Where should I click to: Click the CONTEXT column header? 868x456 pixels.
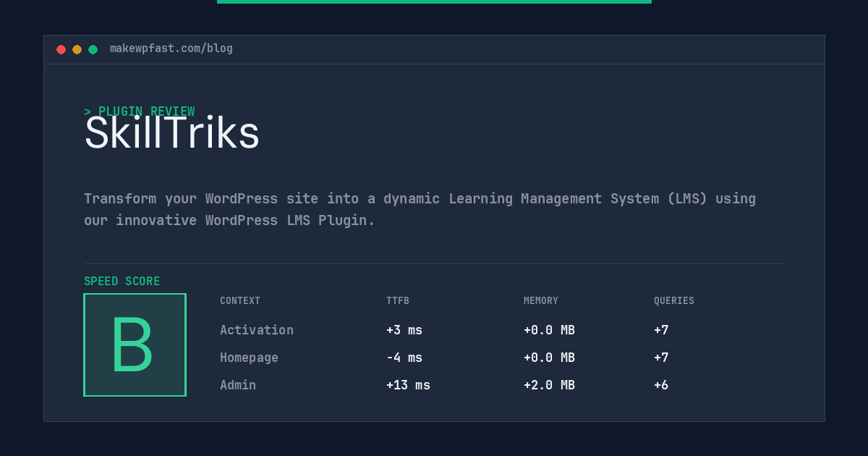coord(240,301)
